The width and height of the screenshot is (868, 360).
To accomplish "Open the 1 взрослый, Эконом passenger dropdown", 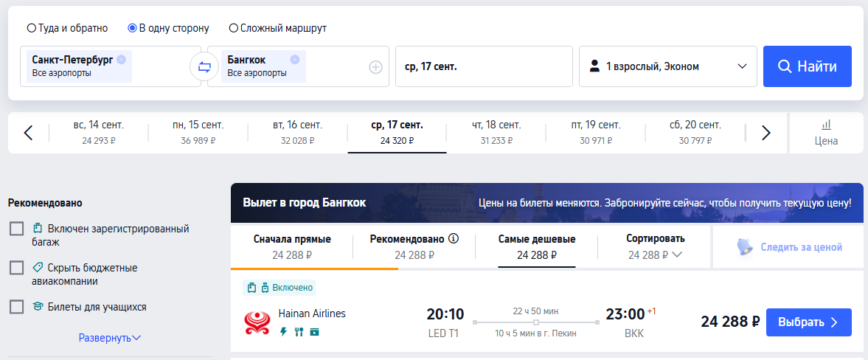I will pyautogui.click(x=667, y=66).
